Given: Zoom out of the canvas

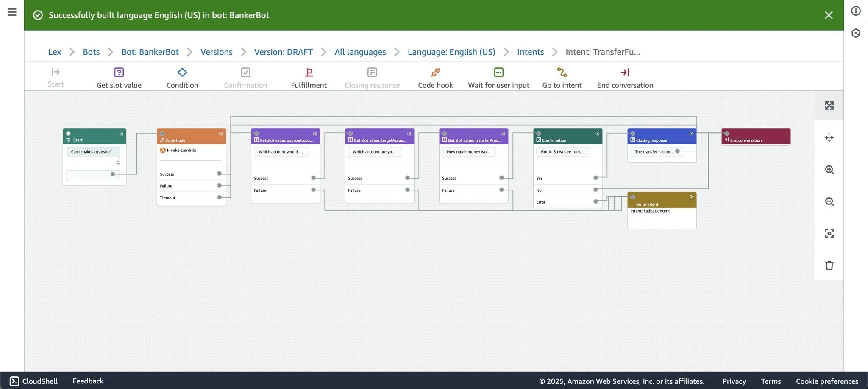Looking at the screenshot, I should (x=829, y=201).
